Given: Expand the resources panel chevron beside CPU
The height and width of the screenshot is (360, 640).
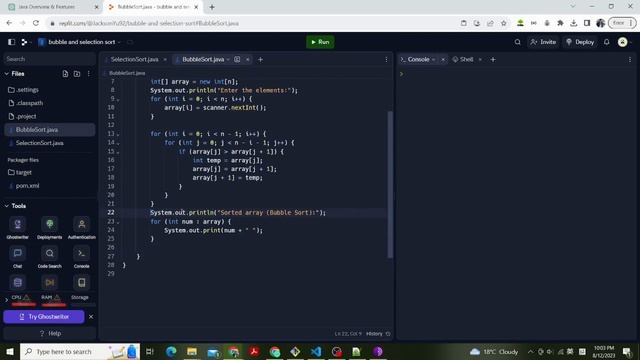Looking at the screenshot, I should [x=6, y=300].
